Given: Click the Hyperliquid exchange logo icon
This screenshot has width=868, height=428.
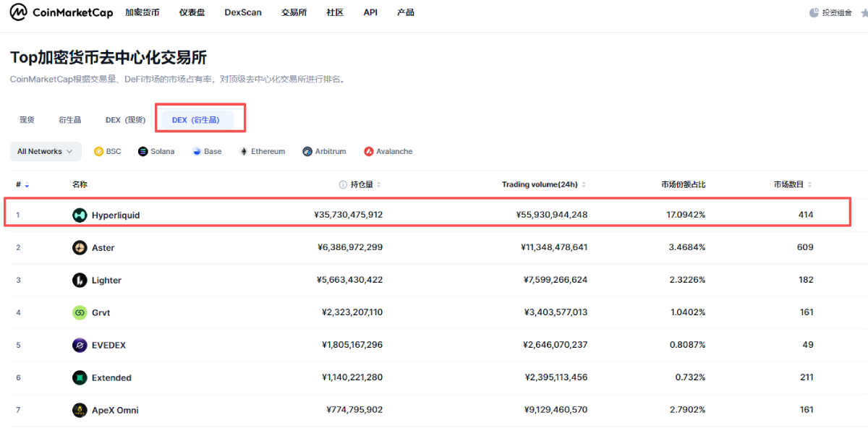Looking at the screenshot, I should [80, 215].
